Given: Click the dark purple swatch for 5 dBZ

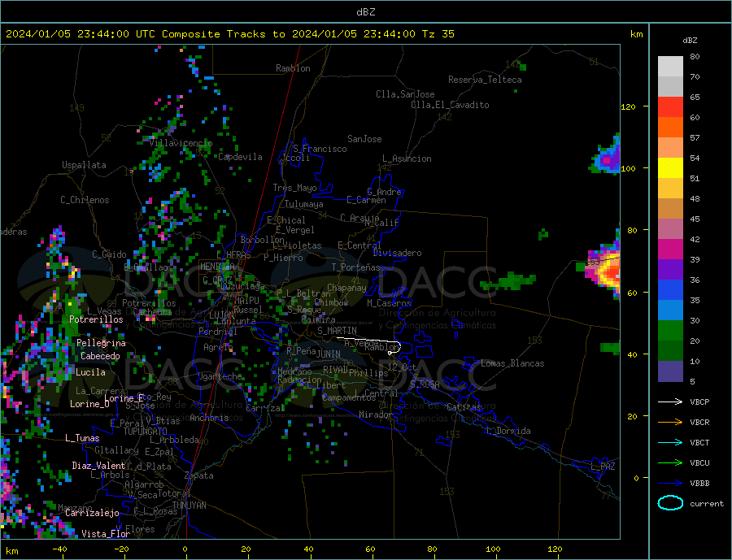Looking at the screenshot, I should pos(670,371).
